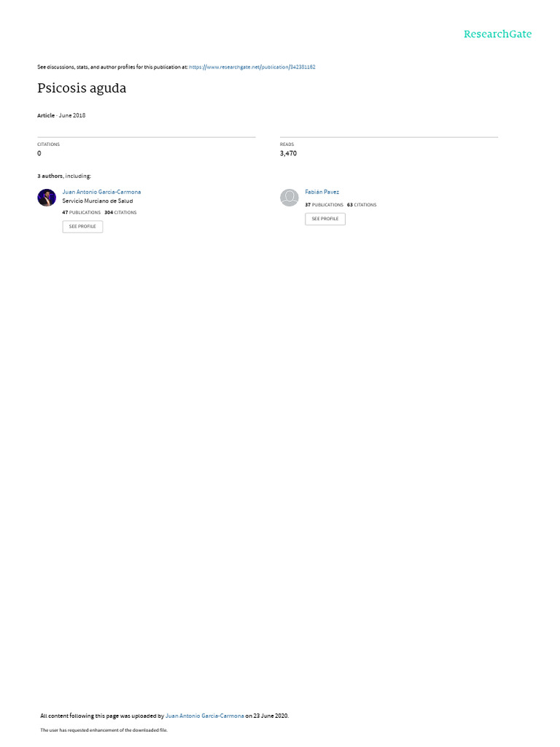The width and height of the screenshot is (560, 747).
Task: Click the Article June 2018 label
Action: tap(61, 115)
